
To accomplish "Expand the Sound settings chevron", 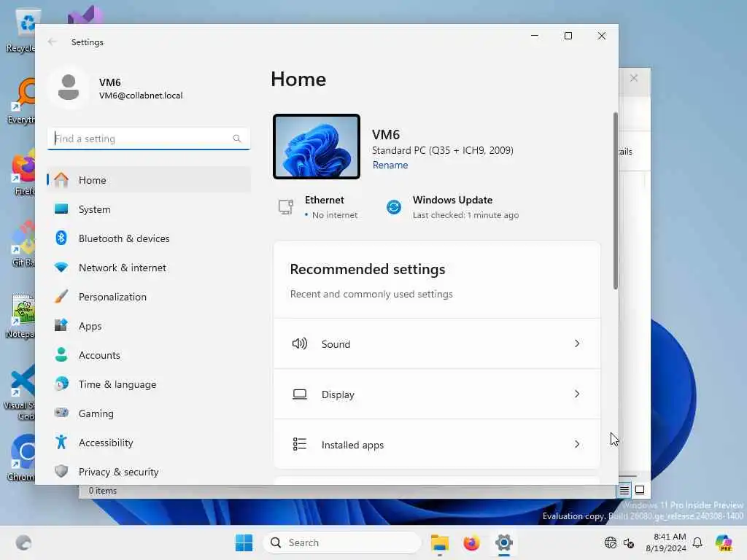I will click(577, 343).
